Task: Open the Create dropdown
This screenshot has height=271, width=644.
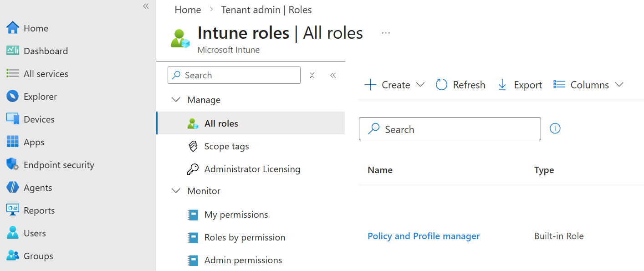Action: [x=394, y=84]
